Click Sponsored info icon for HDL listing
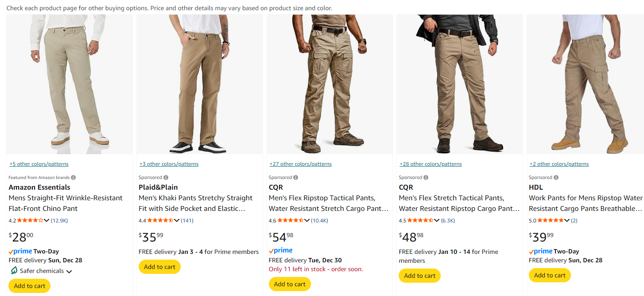The height and width of the screenshot is (296, 644). (x=556, y=177)
